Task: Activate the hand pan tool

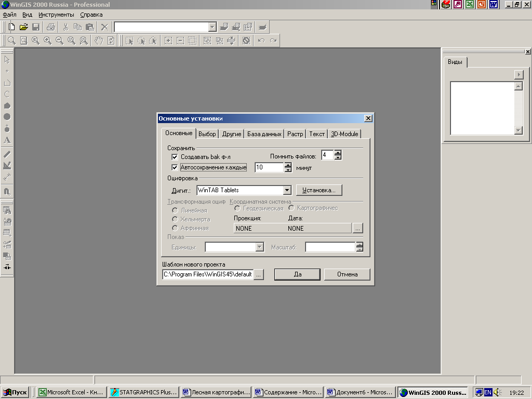Action: [99, 41]
